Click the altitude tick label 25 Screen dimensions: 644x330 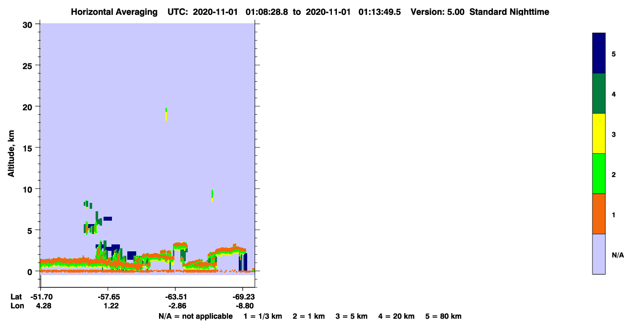click(x=29, y=66)
